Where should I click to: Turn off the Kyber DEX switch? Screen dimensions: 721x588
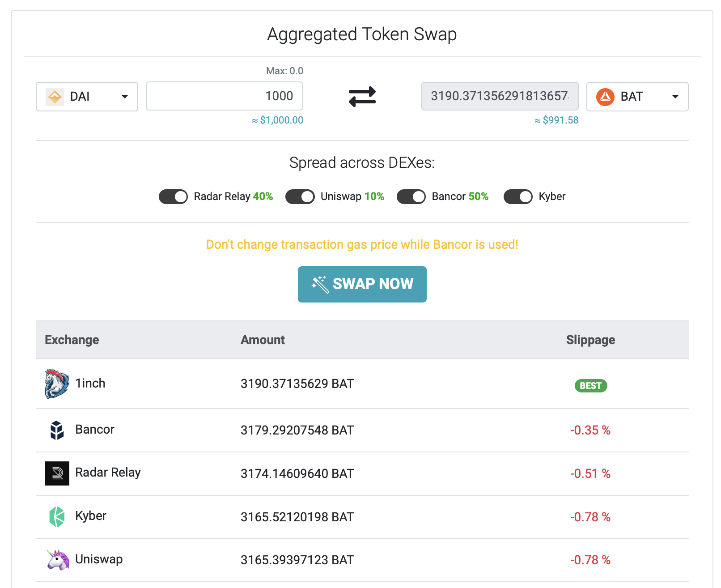point(518,196)
